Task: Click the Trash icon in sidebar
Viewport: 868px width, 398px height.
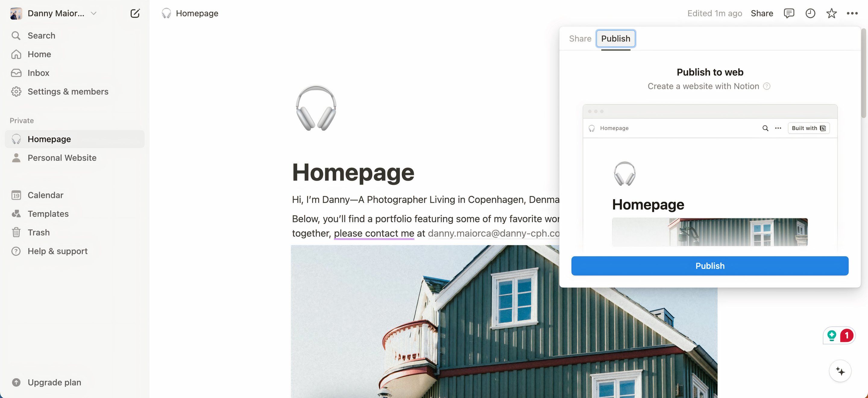Action: pos(15,232)
